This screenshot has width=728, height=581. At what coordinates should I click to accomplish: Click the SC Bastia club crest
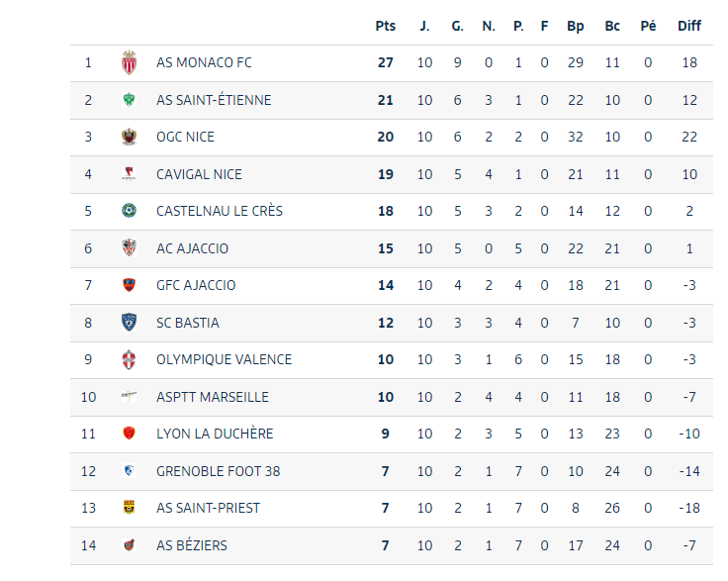pyautogui.click(x=129, y=323)
